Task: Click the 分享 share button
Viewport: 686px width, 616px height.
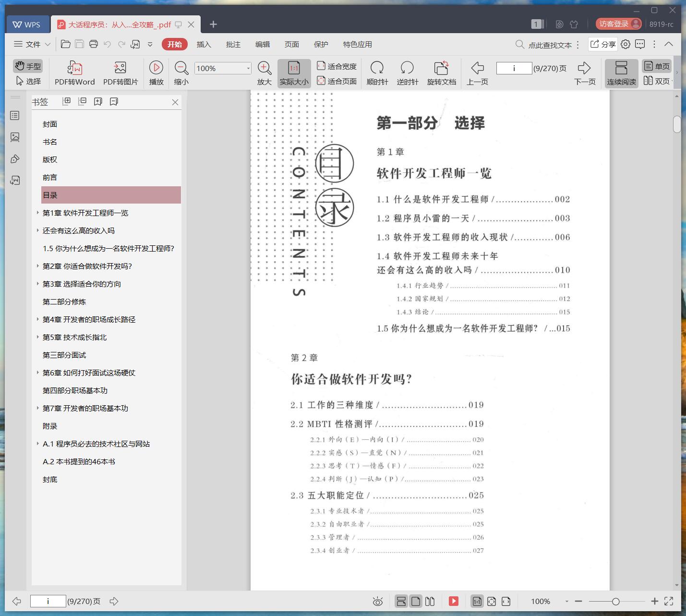Action: [x=602, y=44]
